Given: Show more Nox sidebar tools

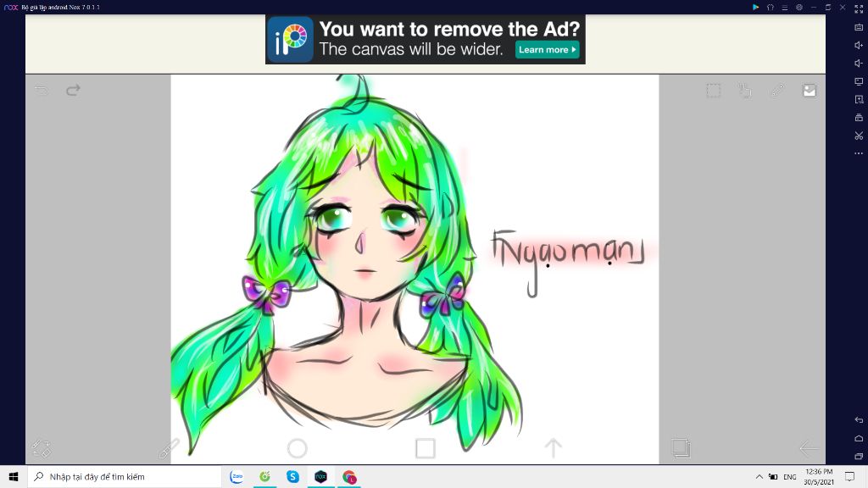Looking at the screenshot, I should (859, 153).
